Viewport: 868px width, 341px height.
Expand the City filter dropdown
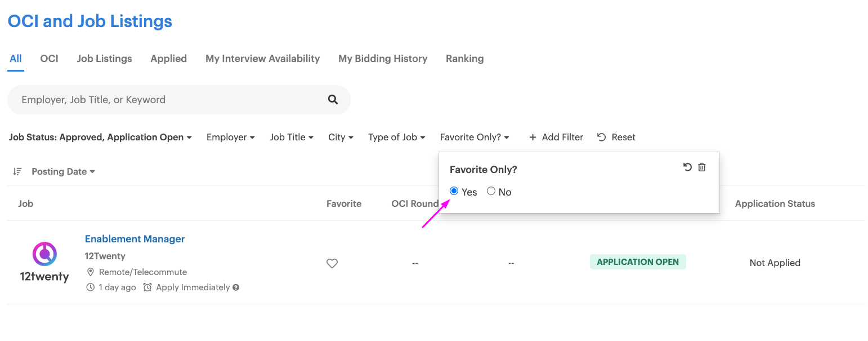coord(341,137)
